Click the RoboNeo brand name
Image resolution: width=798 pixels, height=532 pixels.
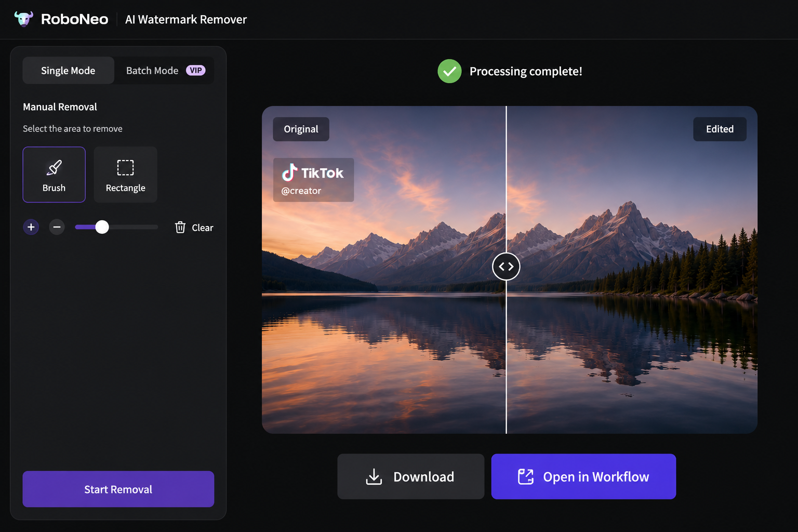tap(75, 19)
